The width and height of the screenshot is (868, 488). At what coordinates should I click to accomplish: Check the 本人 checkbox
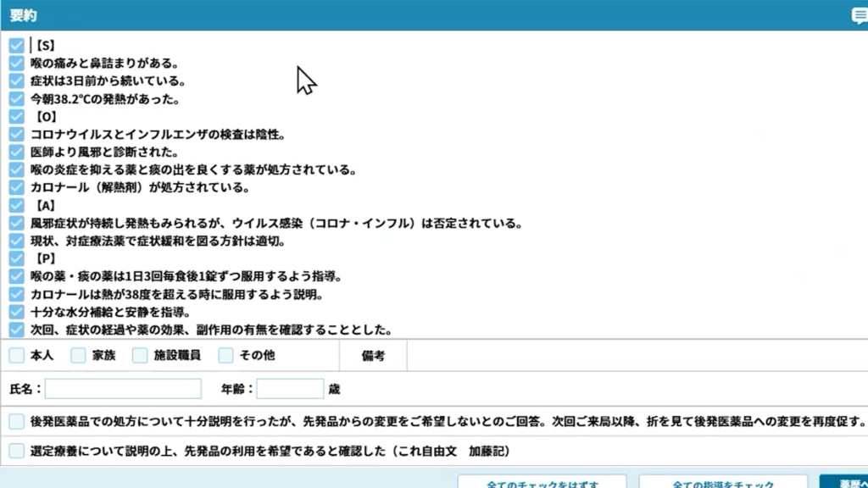click(17, 356)
